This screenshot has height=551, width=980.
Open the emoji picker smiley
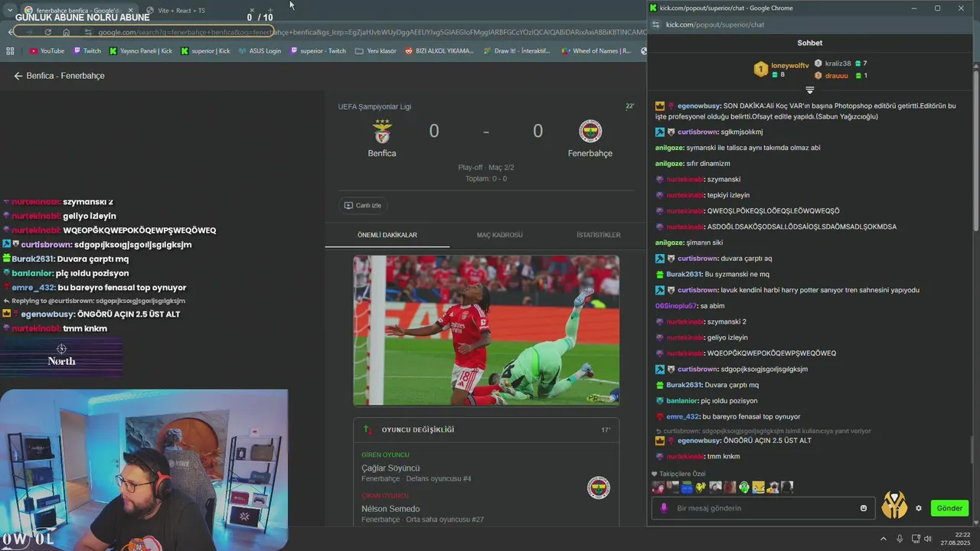click(x=864, y=508)
